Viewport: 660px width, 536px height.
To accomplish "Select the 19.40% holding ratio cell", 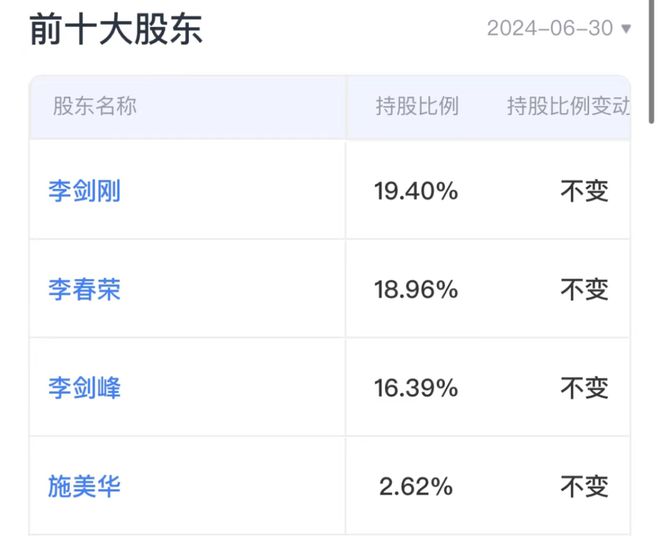I will 416,191.
